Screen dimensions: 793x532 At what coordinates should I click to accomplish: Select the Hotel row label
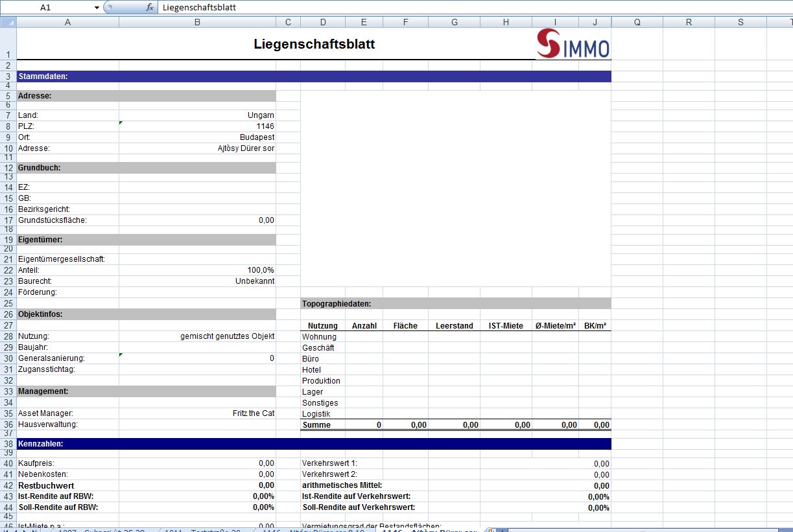(x=323, y=369)
